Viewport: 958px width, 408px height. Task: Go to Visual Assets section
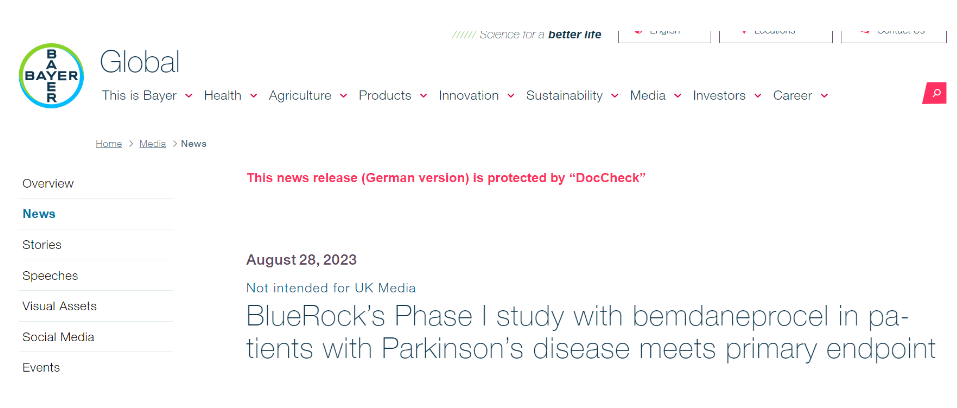(x=59, y=306)
